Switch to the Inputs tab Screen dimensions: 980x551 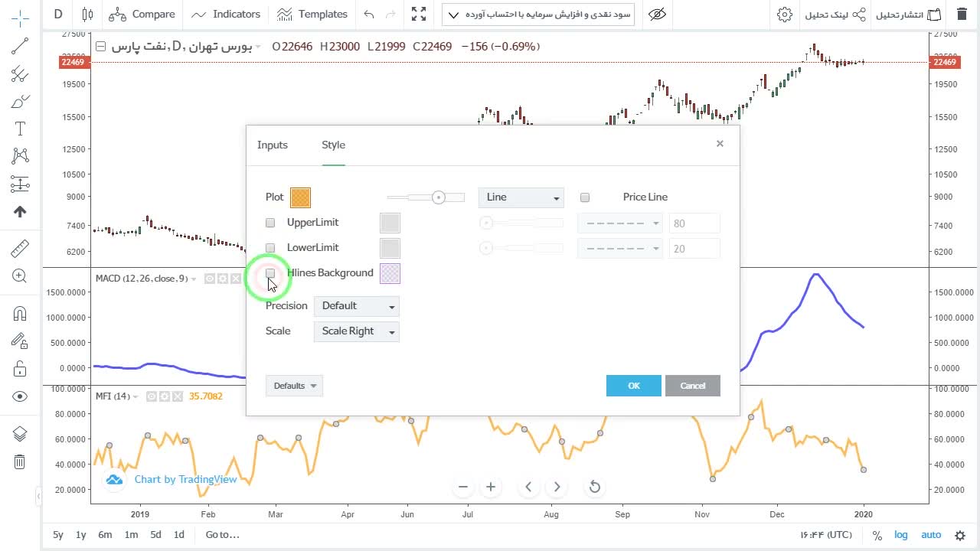coord(273,145)
